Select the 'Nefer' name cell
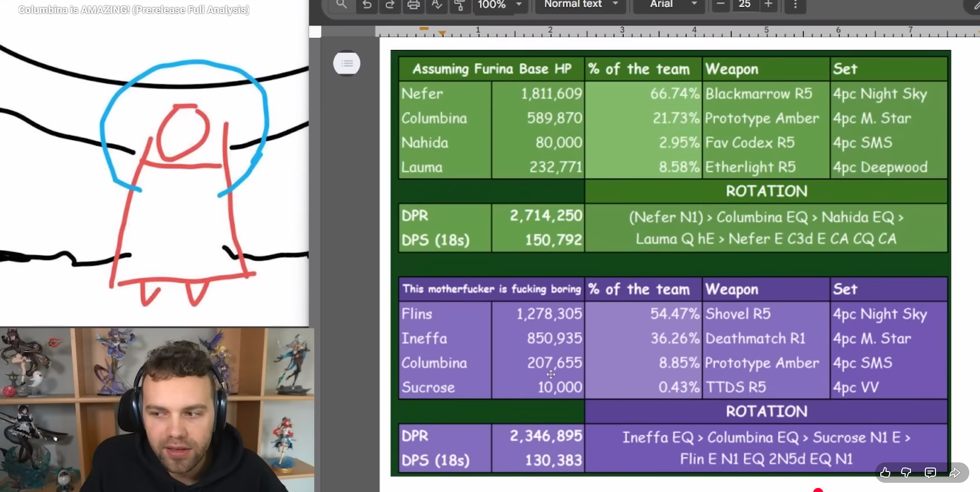This screenshot has height=492, width=980. [x=445, y=93]
